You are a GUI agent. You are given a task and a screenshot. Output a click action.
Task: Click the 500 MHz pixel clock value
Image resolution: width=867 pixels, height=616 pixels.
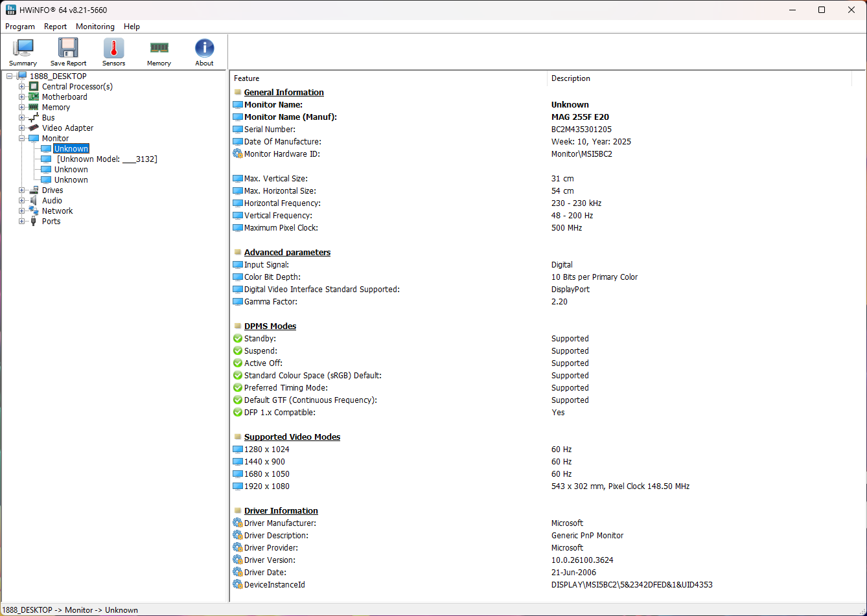(x=567, y=228)
